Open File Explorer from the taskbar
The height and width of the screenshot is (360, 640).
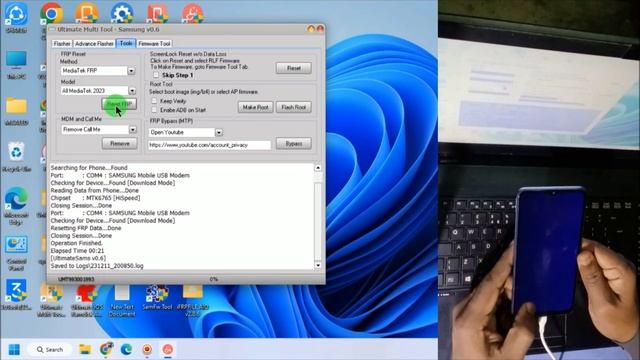click(85, 349)
